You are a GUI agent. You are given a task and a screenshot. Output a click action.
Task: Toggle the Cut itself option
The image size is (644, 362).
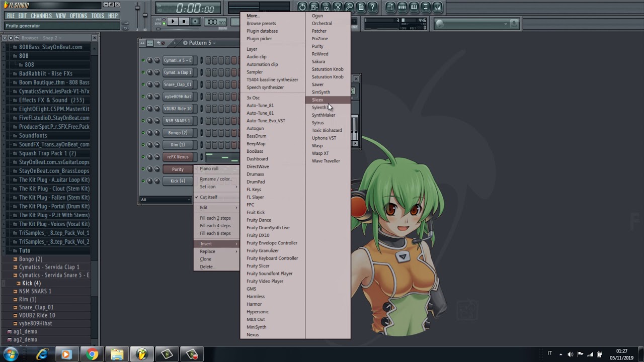coord(216,197)
